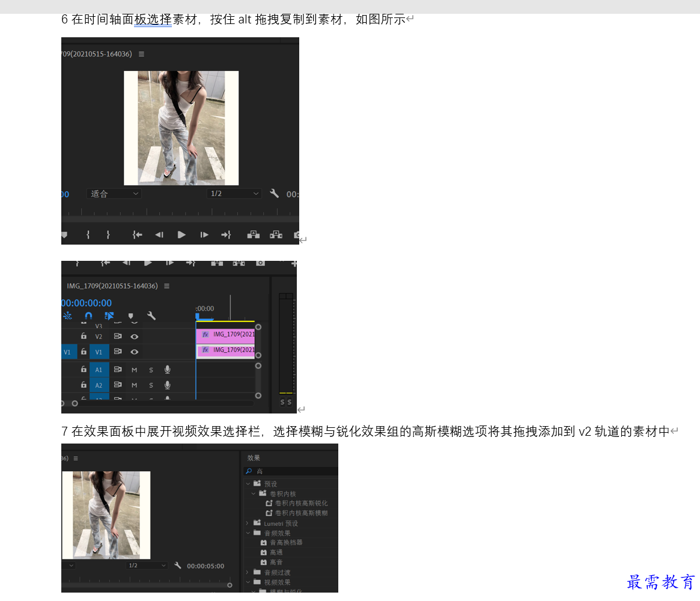
Task: Collapse the 卷积内核 folder
Action: pyautogui.click(x=254, y=493)
